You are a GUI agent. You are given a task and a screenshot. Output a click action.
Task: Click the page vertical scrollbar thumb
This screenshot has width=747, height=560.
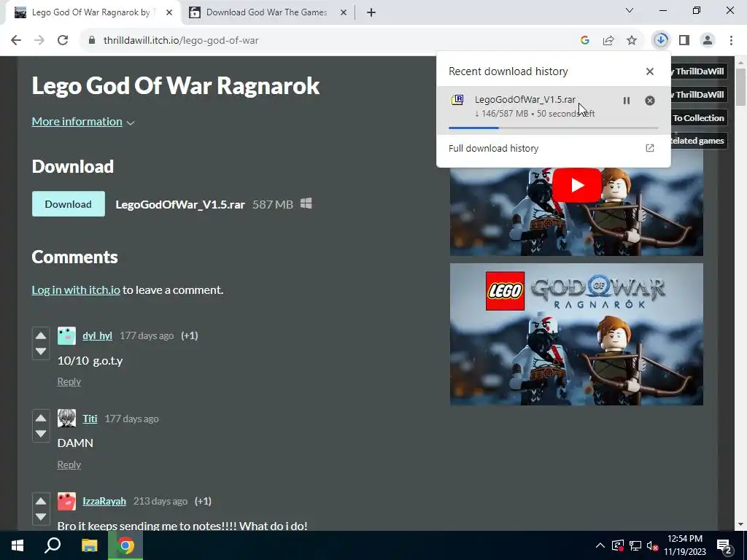(741, 87)
